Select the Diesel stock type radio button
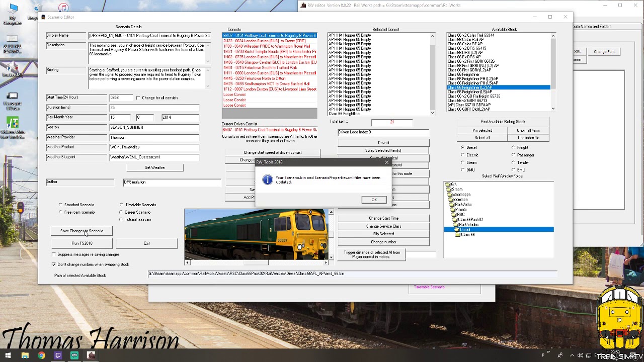Viewport: 644px width, 362px height. pos(463,148)
